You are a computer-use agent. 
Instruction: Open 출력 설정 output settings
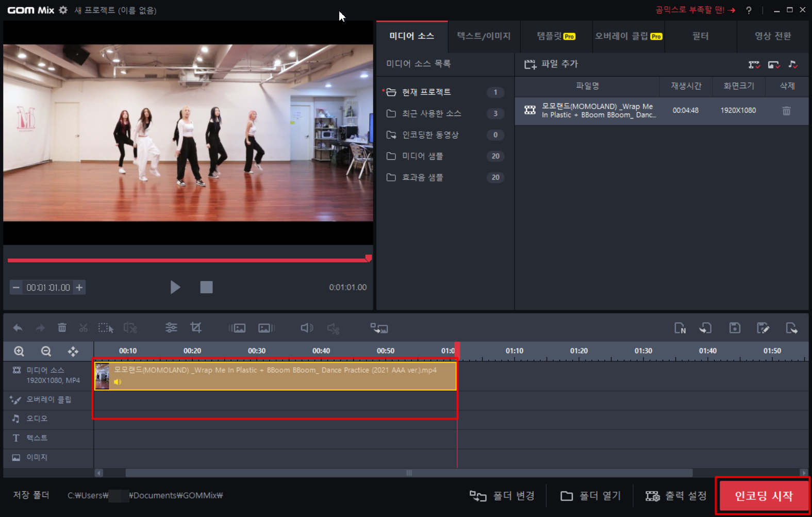[x=676, y=496]
